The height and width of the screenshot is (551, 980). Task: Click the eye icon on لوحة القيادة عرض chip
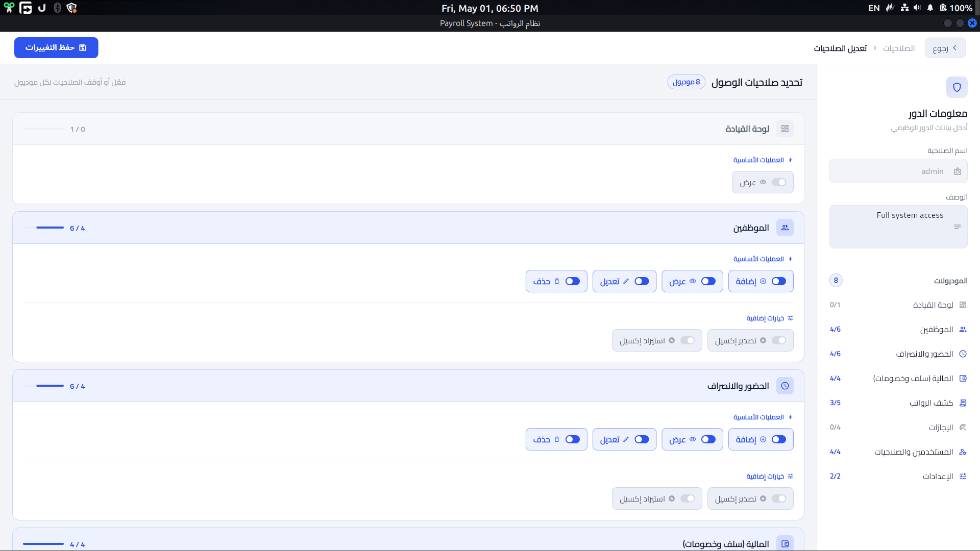coord(763,182)
